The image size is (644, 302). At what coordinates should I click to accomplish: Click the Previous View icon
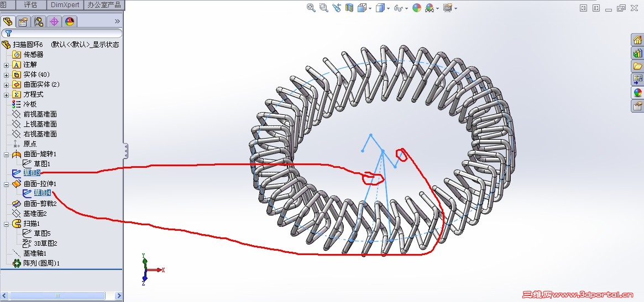point(337,8)
